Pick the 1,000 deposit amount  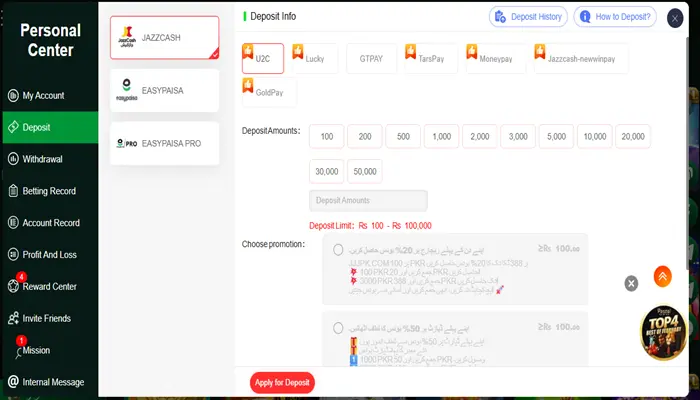[441, 137]
